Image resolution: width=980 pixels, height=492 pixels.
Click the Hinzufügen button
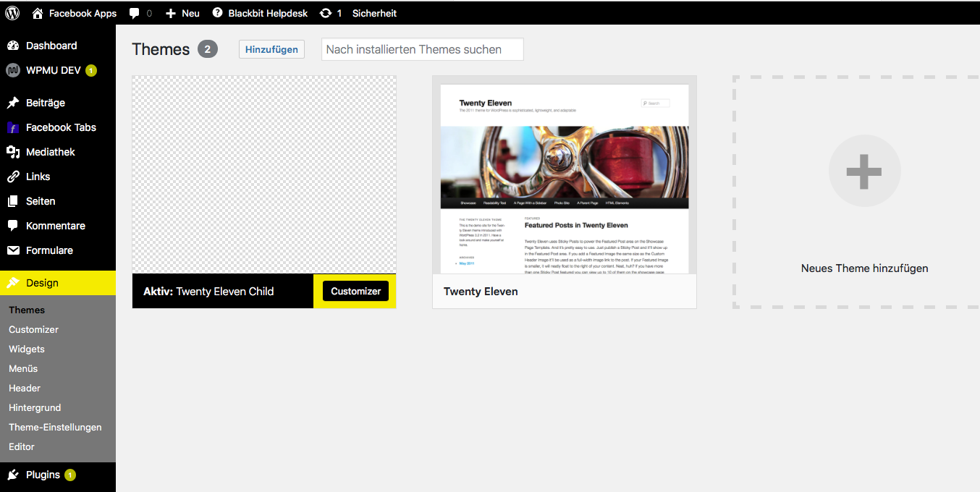point(272,49)
